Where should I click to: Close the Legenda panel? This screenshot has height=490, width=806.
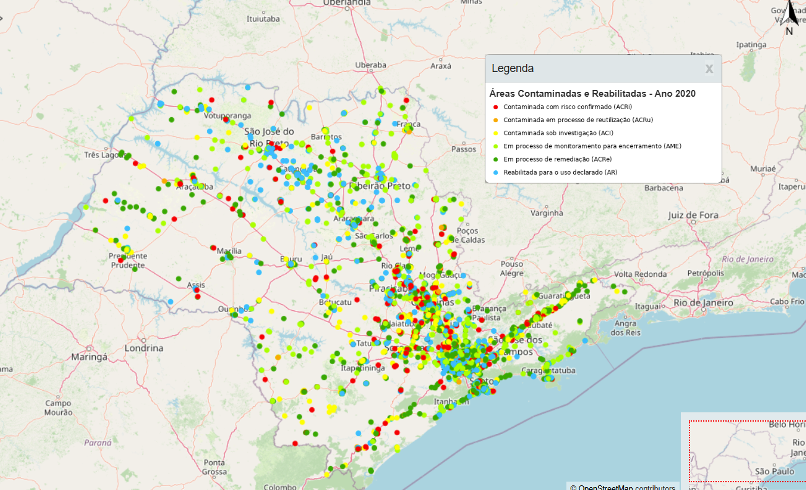(709, 69)
